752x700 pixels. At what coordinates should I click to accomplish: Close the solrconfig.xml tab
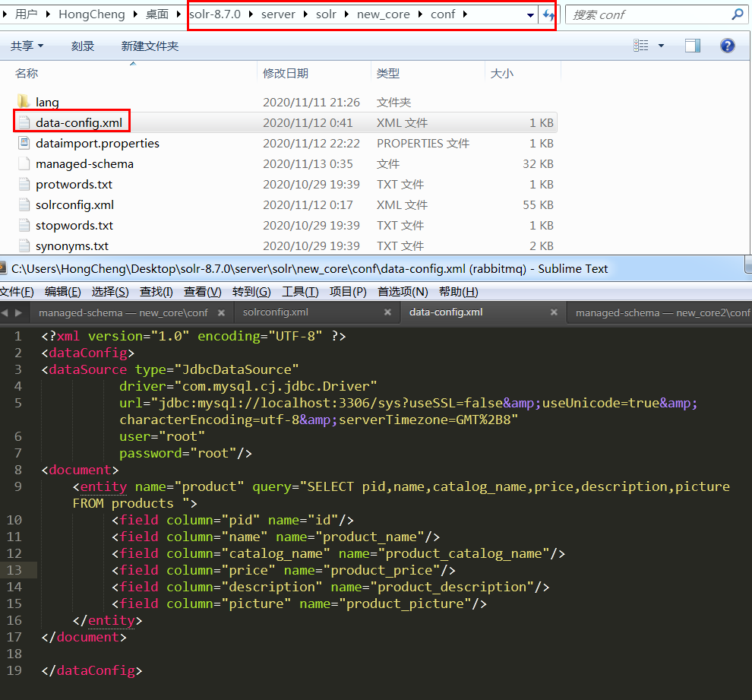[x=387, y=312]
